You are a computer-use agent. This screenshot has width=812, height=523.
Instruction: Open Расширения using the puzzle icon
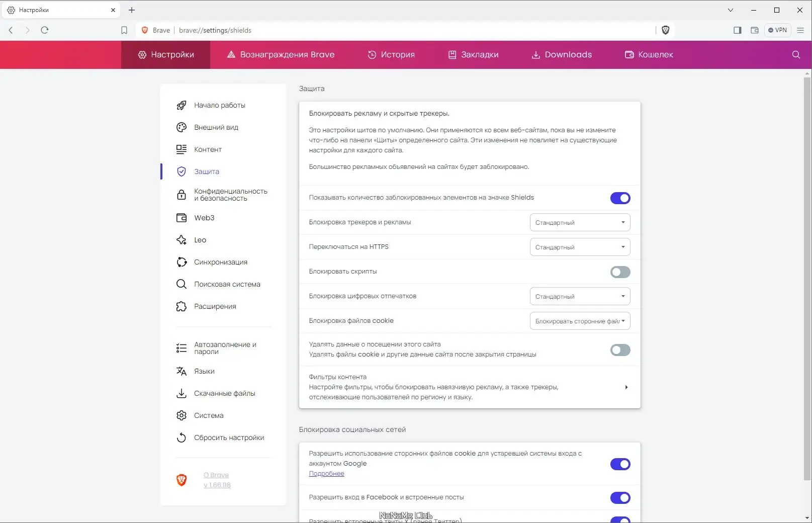click(182, 306)
